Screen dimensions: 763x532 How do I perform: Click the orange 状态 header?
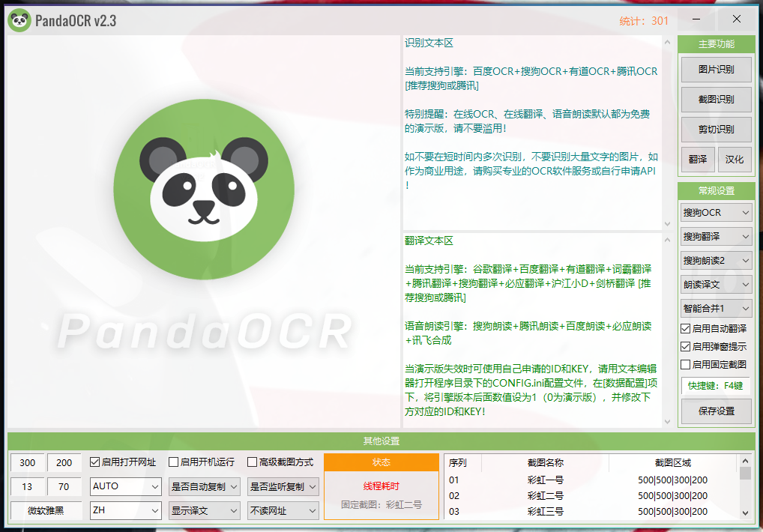click(381, 462)
